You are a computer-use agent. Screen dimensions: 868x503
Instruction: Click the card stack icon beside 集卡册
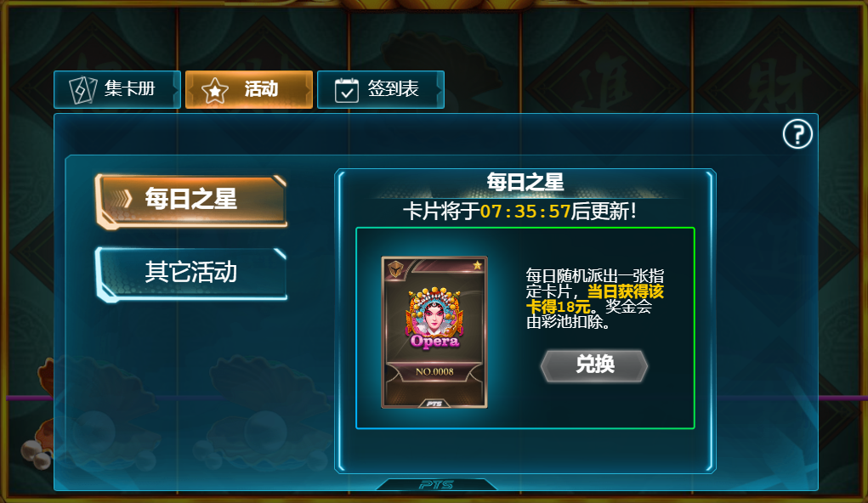pyautogui.click(x=83, y=90)
